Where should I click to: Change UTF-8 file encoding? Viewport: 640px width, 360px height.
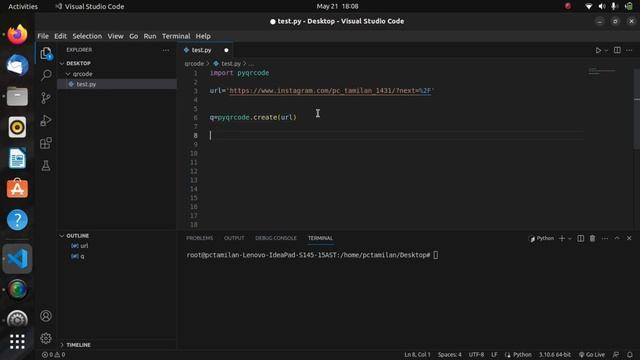point(476,355)
